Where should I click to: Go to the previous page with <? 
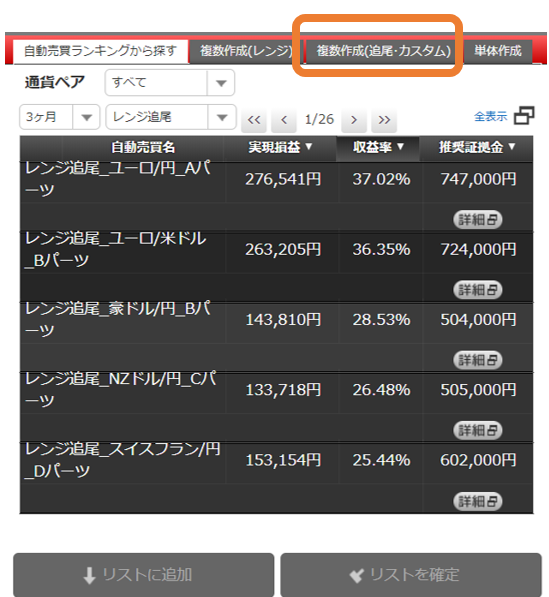click(x=284, y=120)
